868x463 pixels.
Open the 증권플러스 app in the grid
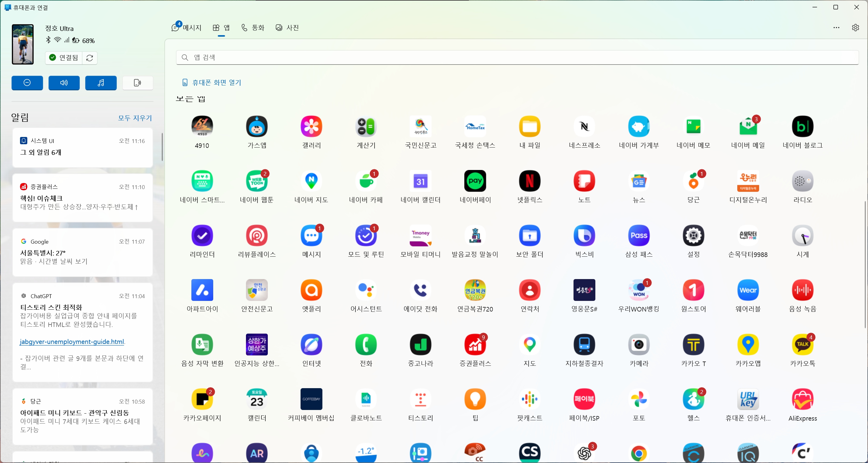[475, 345]
